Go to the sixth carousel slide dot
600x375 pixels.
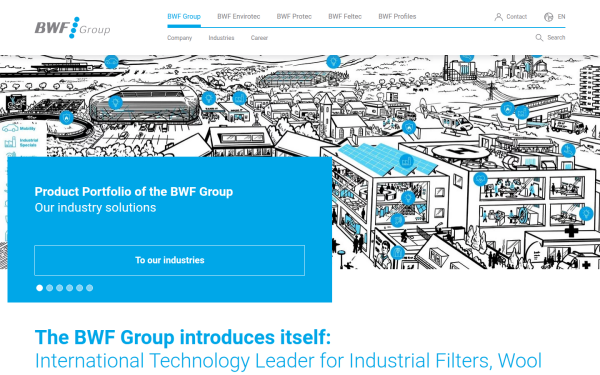click(x=89, y=288)
